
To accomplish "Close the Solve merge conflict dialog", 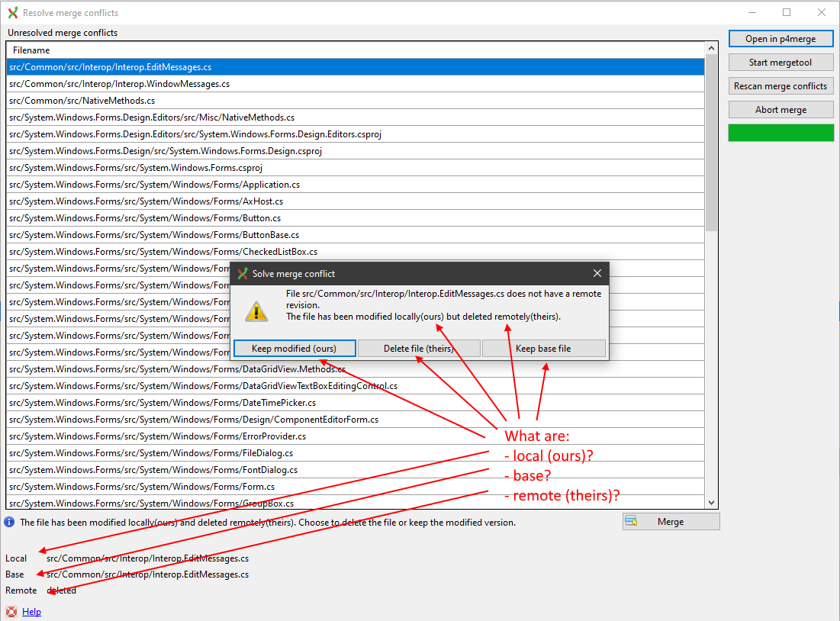I will pyautogui.click(x=597, y=273).
